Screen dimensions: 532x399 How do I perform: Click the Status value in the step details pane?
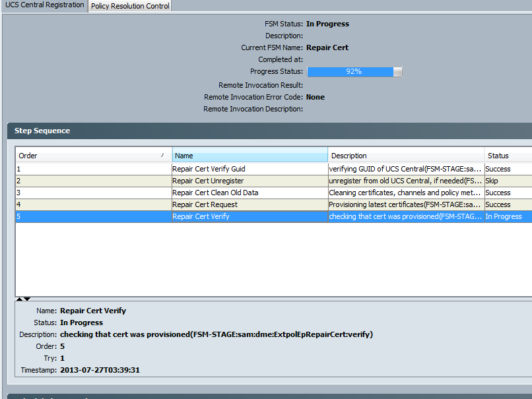tap(81, 322)
